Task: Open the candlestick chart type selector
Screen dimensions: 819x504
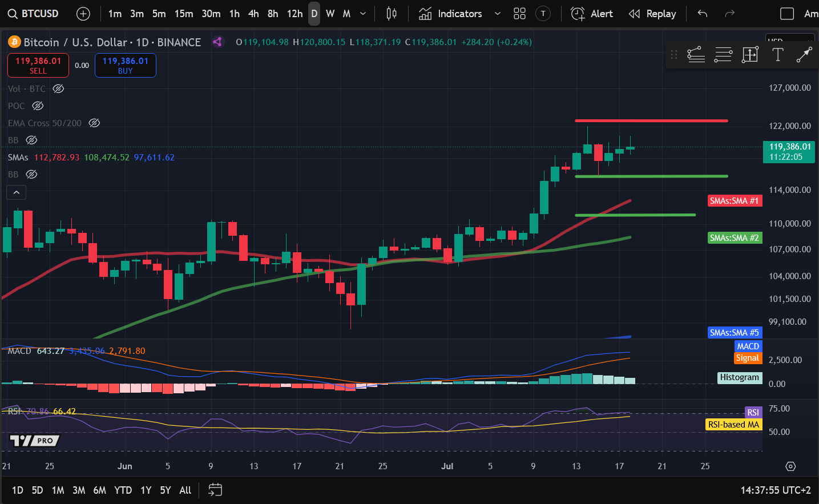Action: coord(392,14)
